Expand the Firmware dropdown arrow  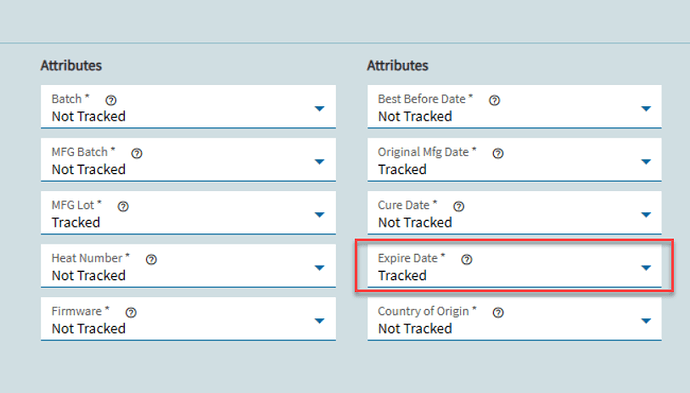point(319,321)
